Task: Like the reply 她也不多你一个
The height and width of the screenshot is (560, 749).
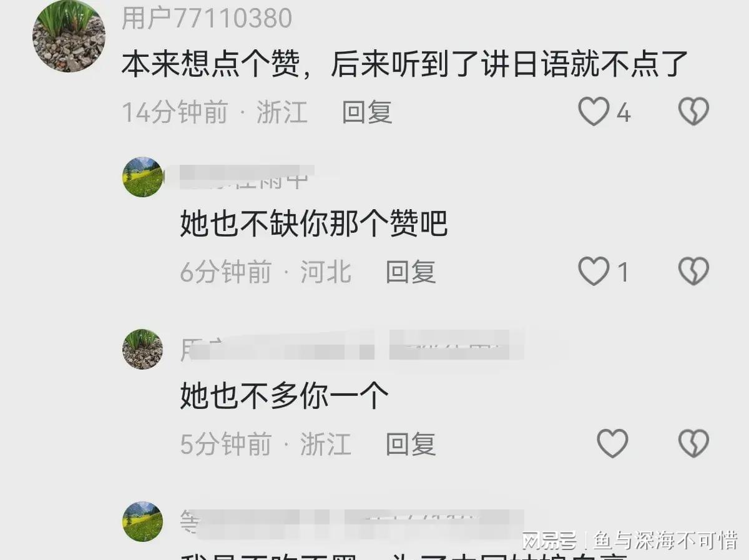Action: click(x=612, y=444)
